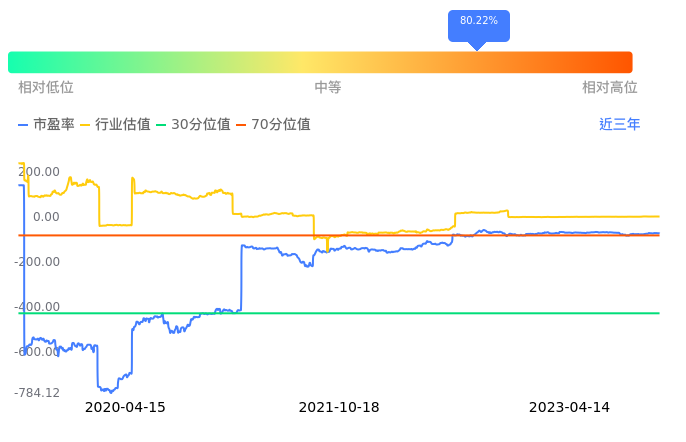Select the 中等 label under the bar
Viewport: 686px width, 442px height.
[x=328, y=88]
